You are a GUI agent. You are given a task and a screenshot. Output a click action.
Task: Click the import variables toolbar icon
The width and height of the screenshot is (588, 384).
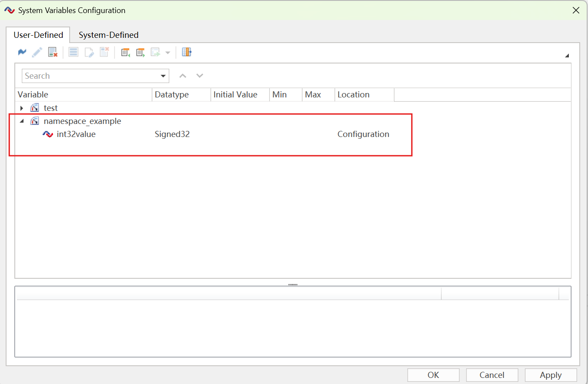point(126,52)
